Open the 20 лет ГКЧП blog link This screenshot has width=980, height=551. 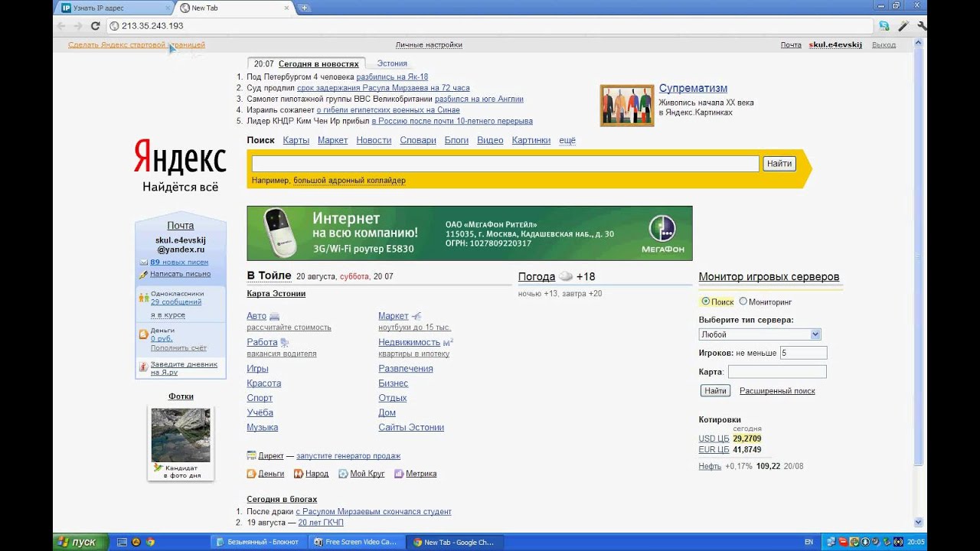pos(321,523)
